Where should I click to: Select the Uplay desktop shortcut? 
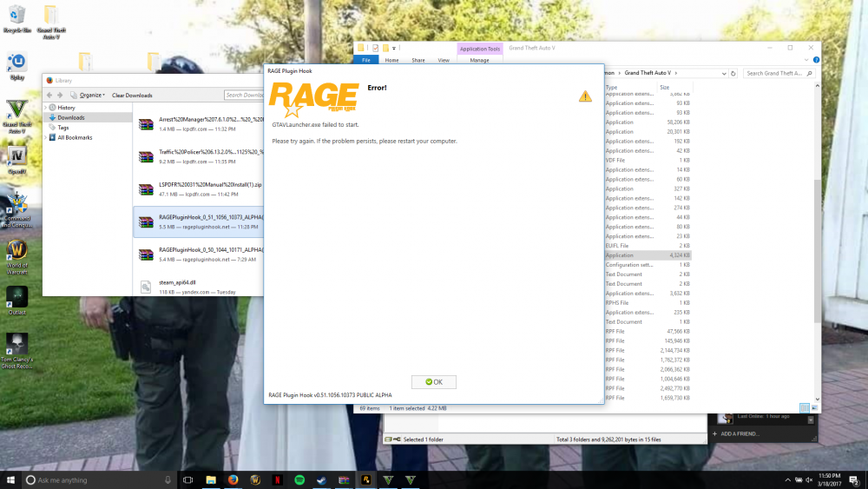pyautogui.click(x=16, y=67)
